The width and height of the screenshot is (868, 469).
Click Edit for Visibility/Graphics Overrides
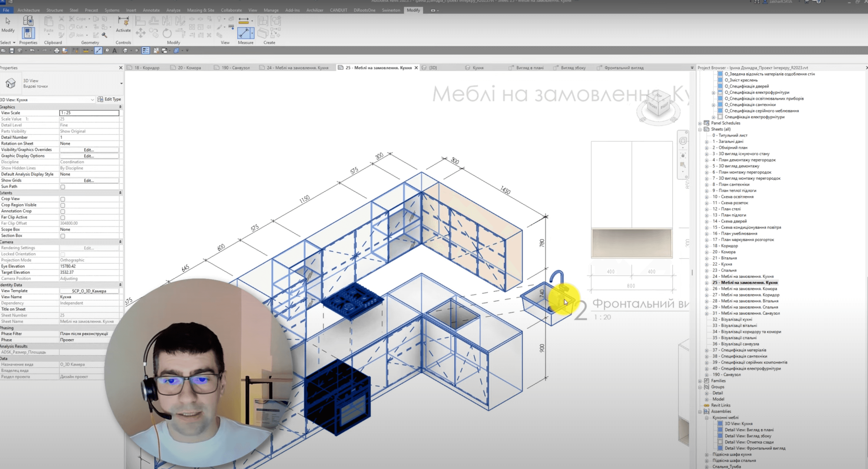(x=89, y=150)
